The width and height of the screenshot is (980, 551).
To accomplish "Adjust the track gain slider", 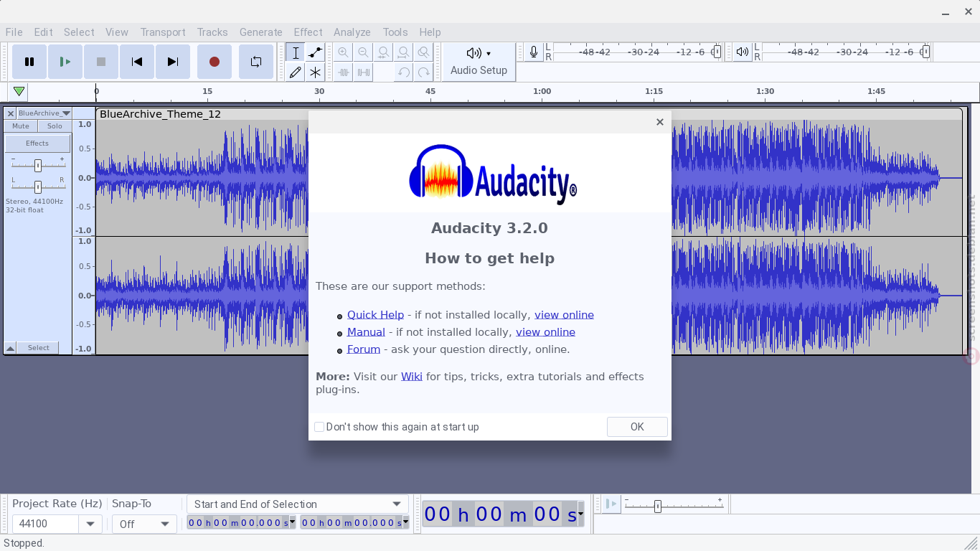I will click(x=38, y=165).
